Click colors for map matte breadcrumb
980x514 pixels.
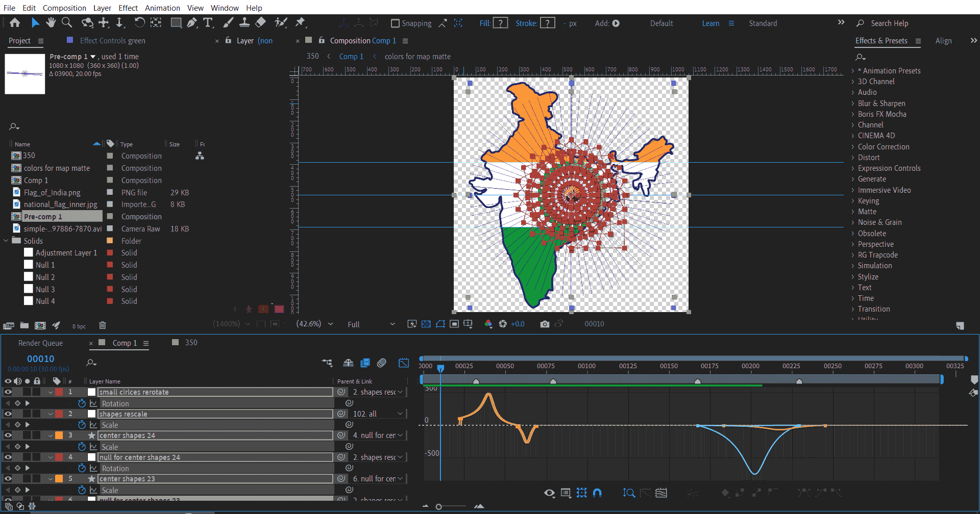click(418, 57)
